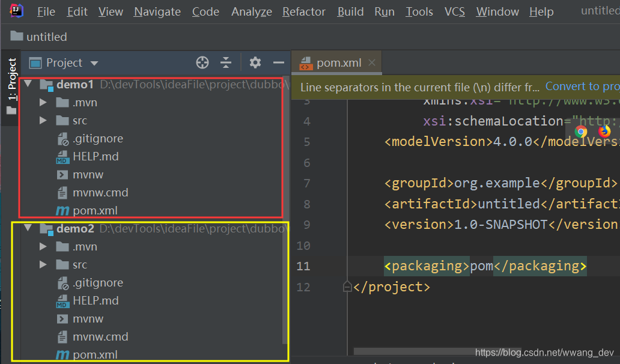
Task: Open the Code menu
Action: [205, 12]
